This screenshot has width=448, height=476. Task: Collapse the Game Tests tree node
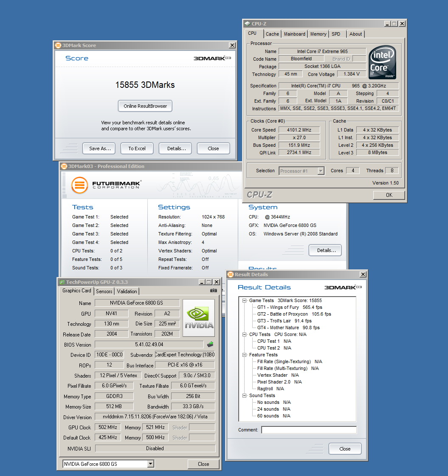244,300
